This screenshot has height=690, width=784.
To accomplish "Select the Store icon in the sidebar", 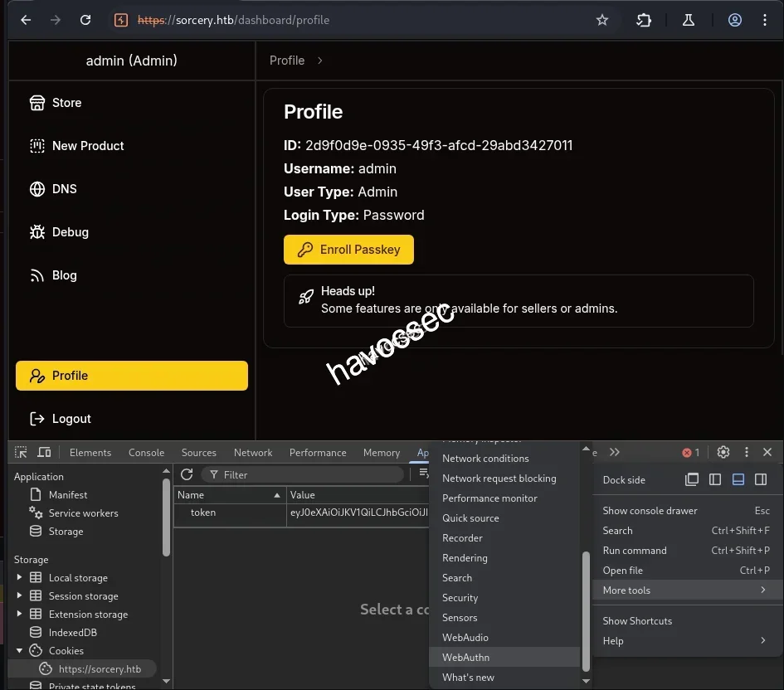I will pos(37,102).
